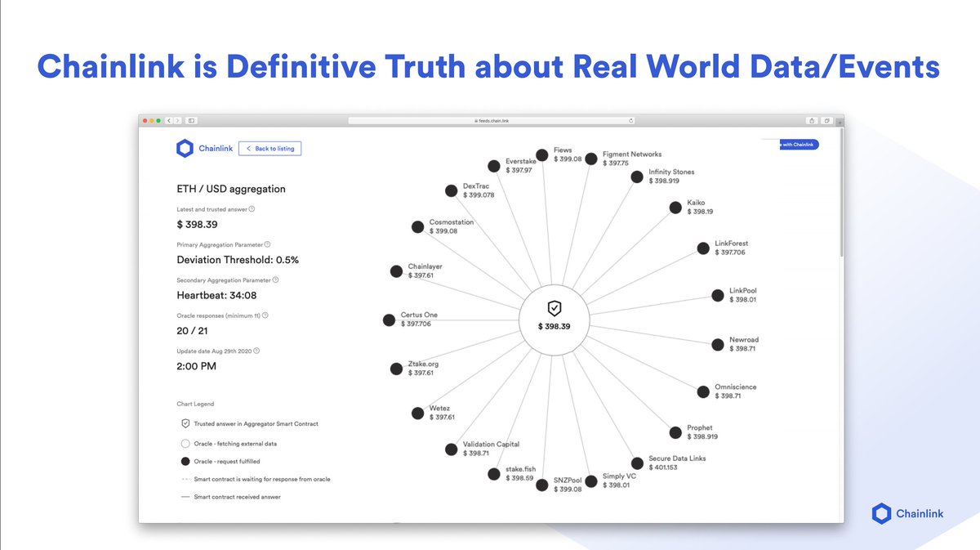Click 'Smart contract received answer' legend text
This screenshot has height=550, width=980.
[237, 497]
